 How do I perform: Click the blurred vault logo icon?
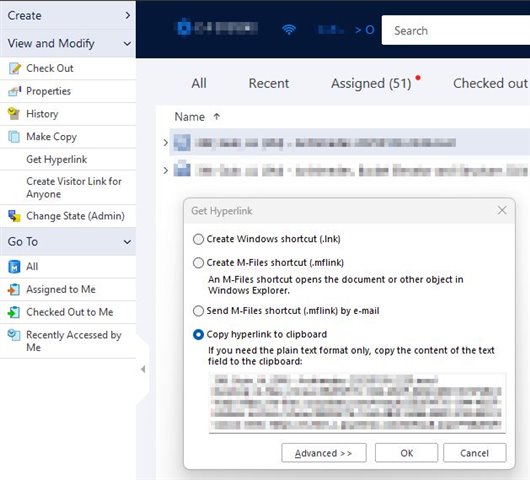coord(184,28)
